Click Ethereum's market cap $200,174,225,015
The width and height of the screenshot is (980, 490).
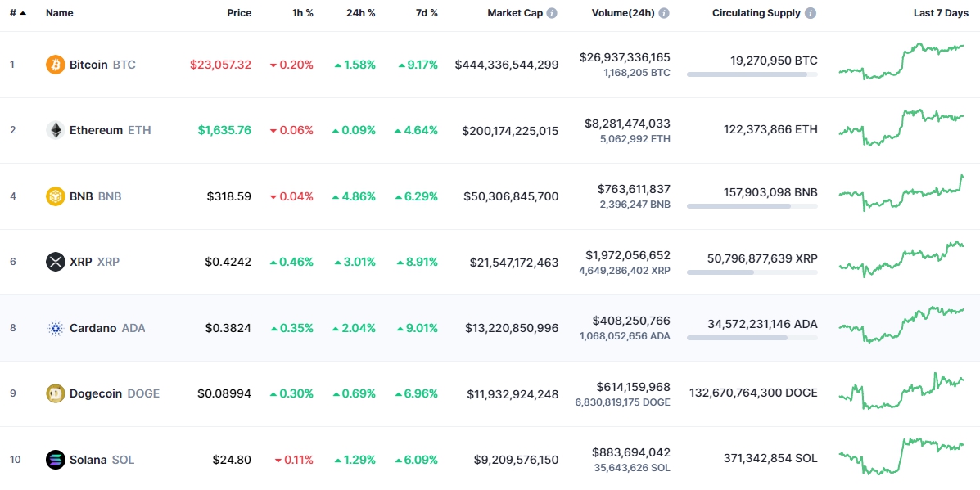pyautogui.click(x=511, y=130)
